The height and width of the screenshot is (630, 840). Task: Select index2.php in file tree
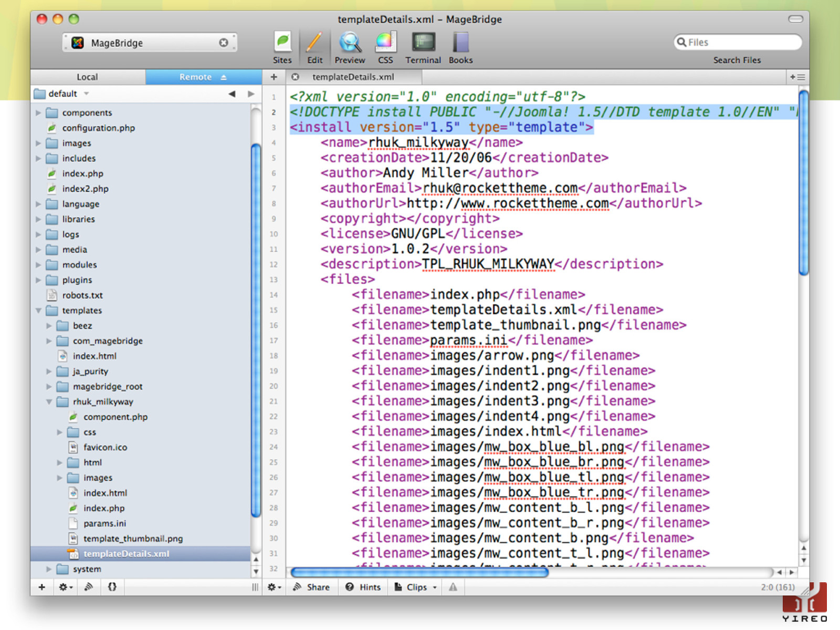[85, 188]
